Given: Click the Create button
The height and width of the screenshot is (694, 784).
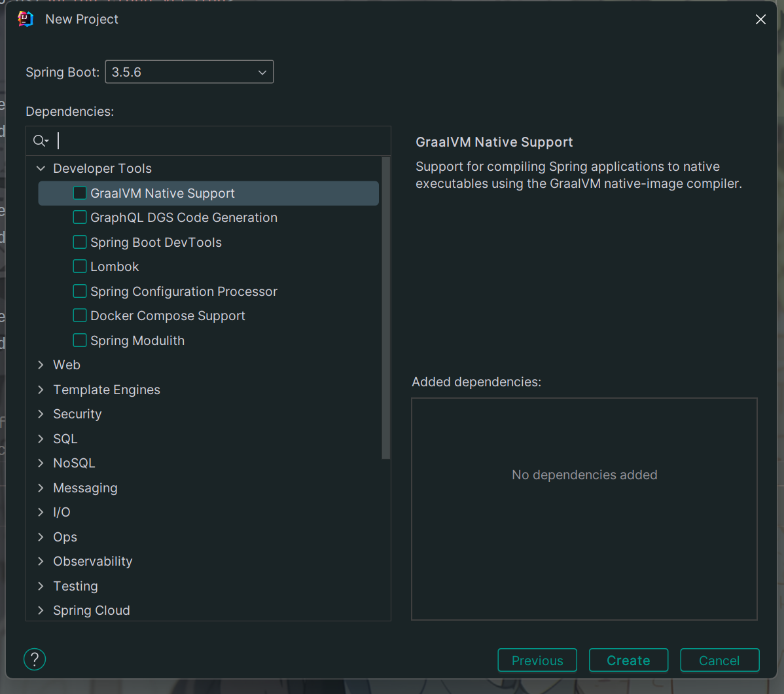Looking at the screenshot, I should pyautogui.click(x=628, y=660).
